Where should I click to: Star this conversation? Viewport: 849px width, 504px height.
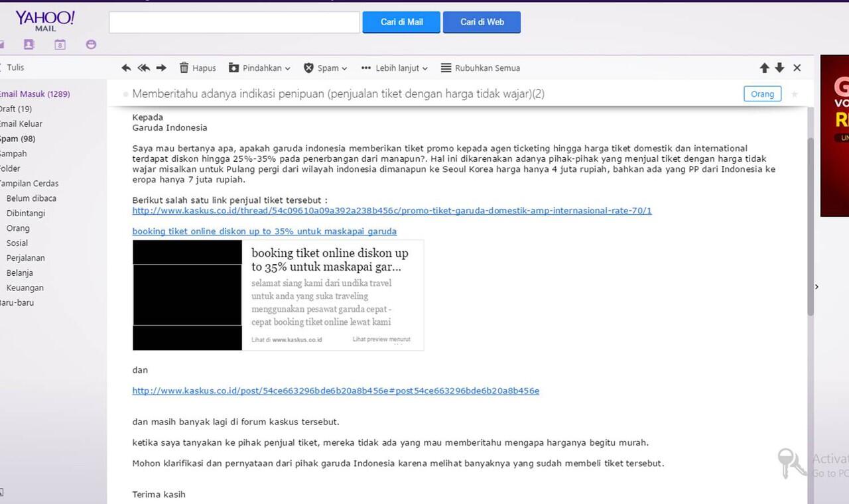795,94
